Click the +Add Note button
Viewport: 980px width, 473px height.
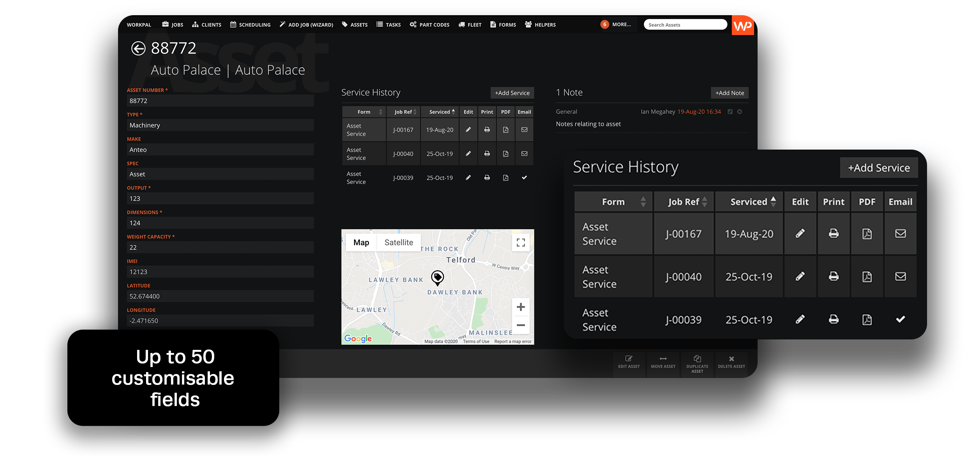(x=730, y=93)
